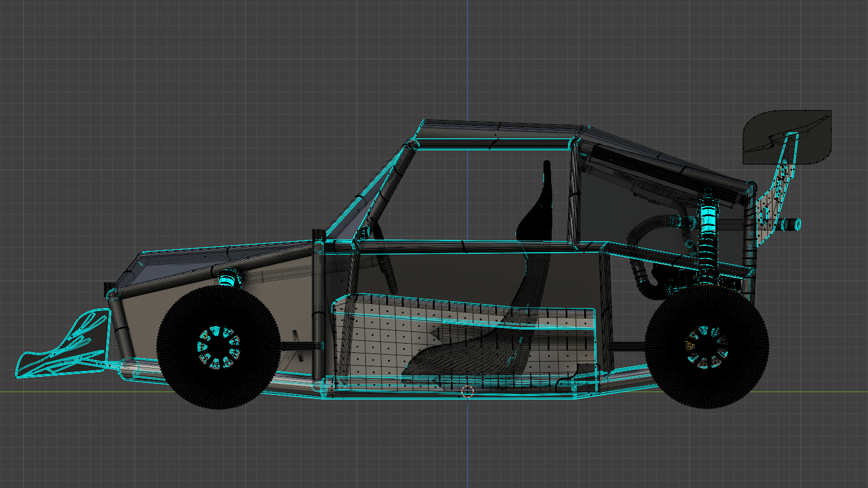Click the front shock absorber above wheel
The height and width of the screenshot is (488, 868).
tap(228, 279)
